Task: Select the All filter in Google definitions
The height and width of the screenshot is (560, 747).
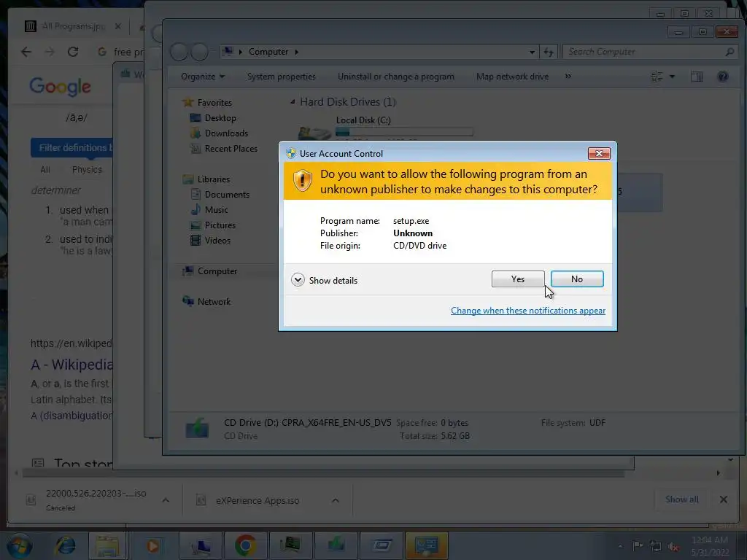Action: point(45,169)
